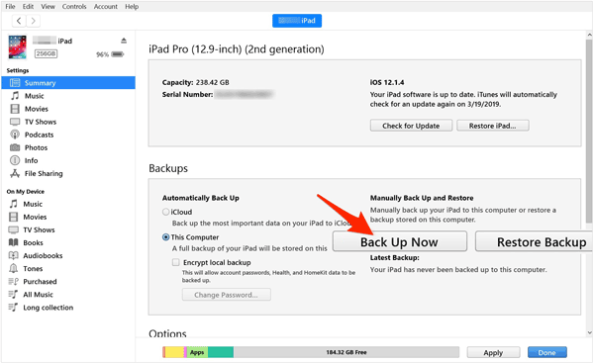Click the Restore Backup button
The width and height of the screenshot is (594, 364).
535,241
